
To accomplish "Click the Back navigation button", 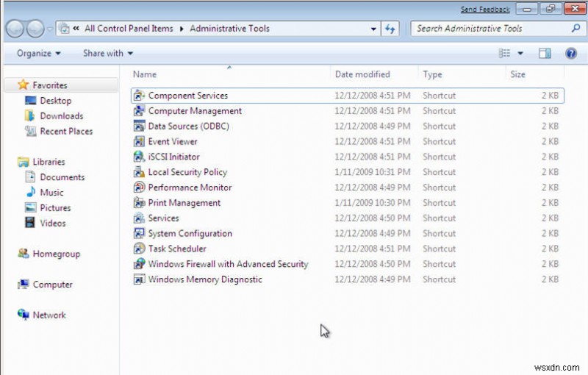I will (x=15, y=29).
